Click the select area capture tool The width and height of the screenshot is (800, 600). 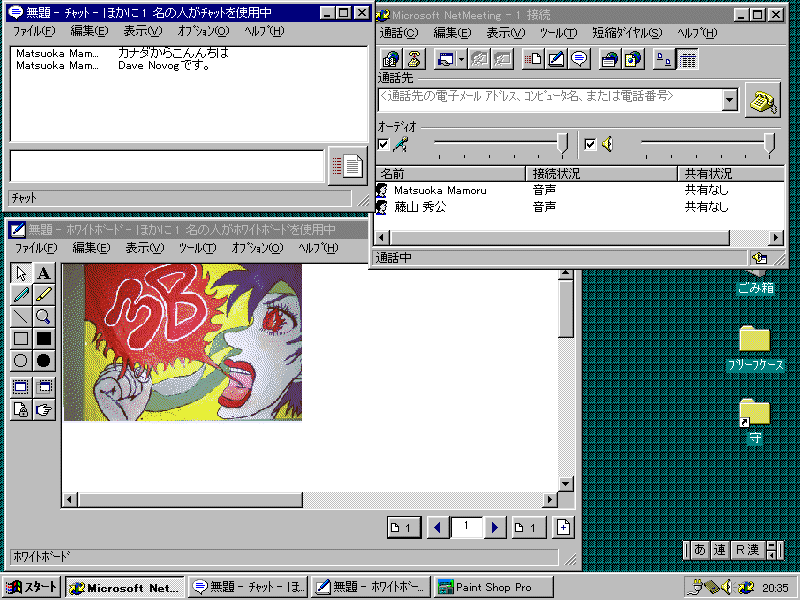coord(44,387)
